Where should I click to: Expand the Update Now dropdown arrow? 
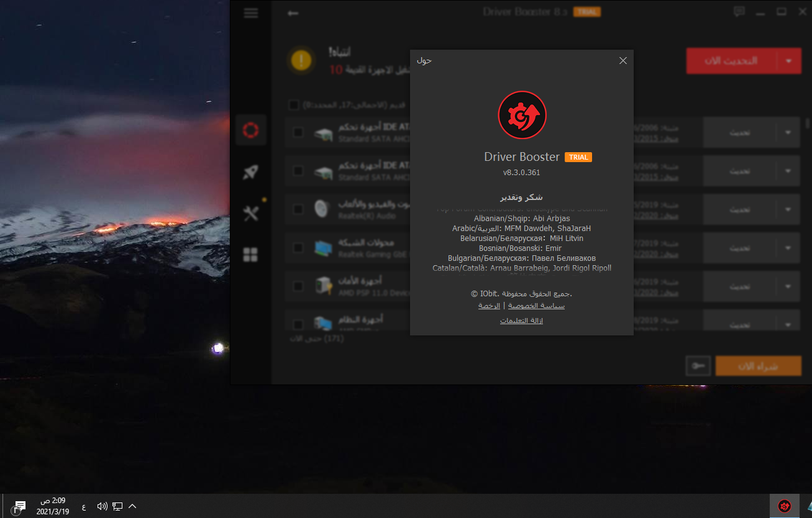click(788, 61)
